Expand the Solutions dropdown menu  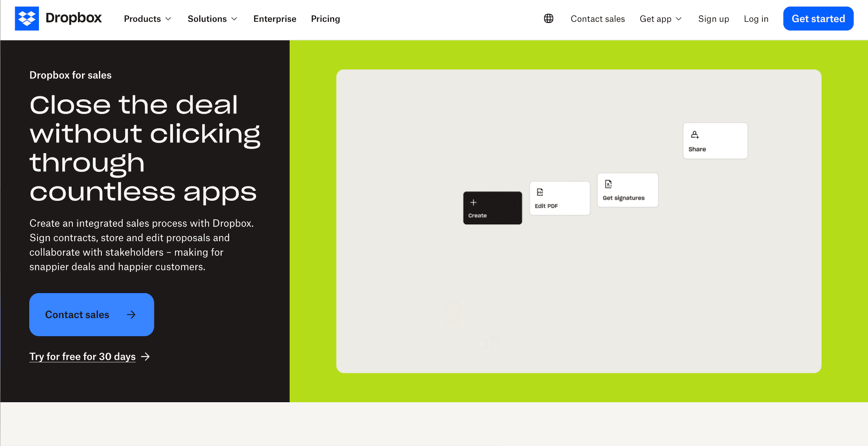click(x=212, y=19)
